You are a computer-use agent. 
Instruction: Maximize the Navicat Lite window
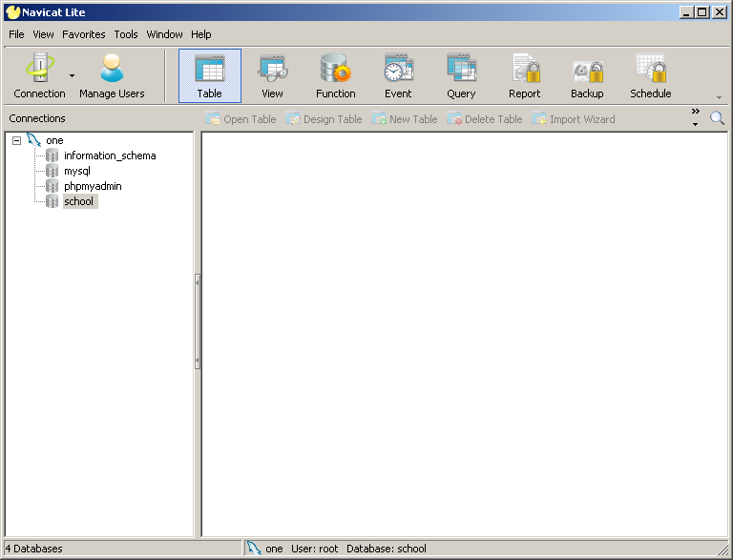(x=702, y=12)
